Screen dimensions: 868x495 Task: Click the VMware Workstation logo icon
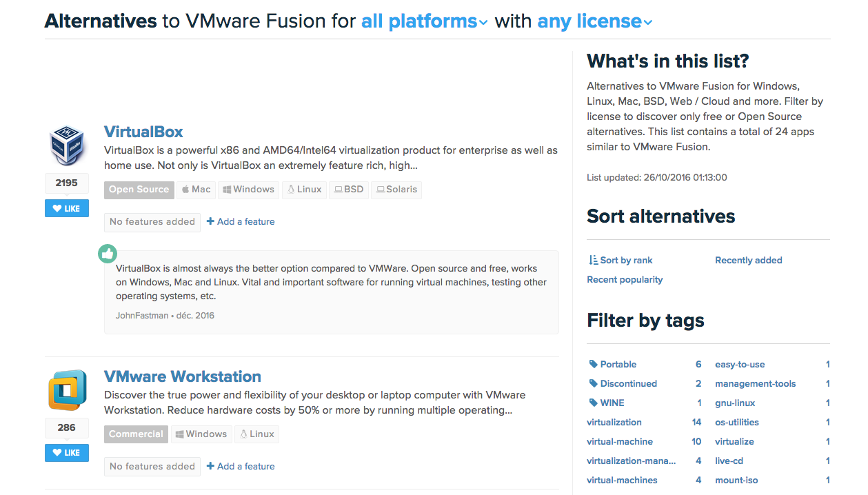coord(67,390)
